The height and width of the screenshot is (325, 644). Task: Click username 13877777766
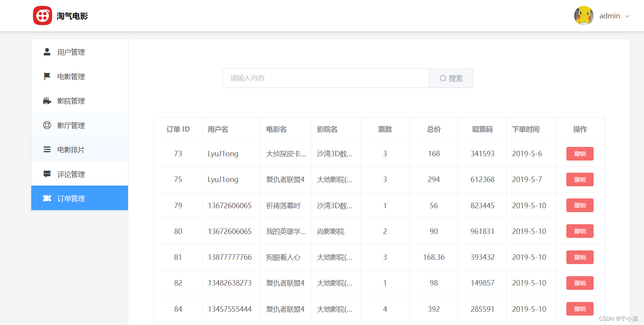coord(229,257)
